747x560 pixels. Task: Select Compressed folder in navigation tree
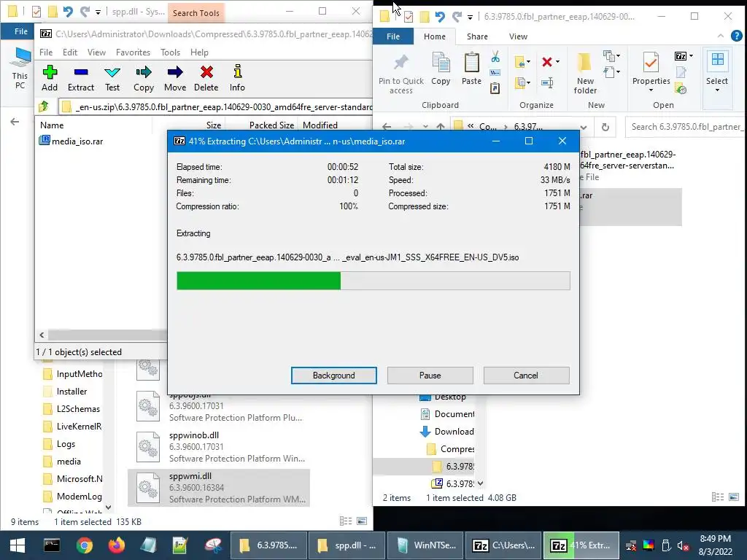[x=450, y=448]
